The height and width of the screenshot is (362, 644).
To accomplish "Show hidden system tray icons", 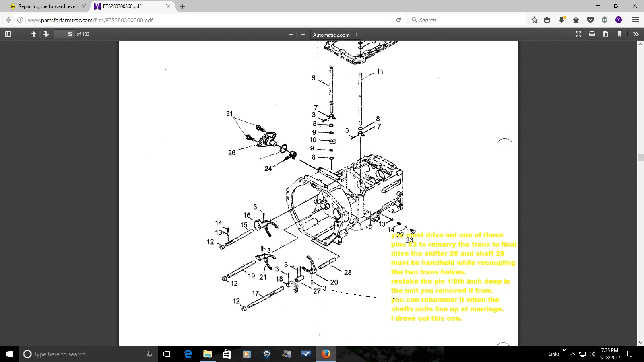I will click(x=572, y=354).
